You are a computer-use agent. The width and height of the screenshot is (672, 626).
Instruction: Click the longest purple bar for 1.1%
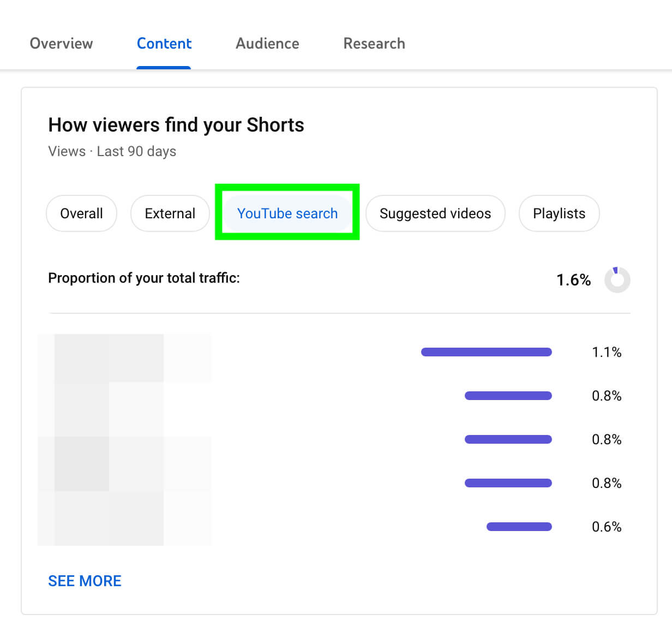click(486, 352)
